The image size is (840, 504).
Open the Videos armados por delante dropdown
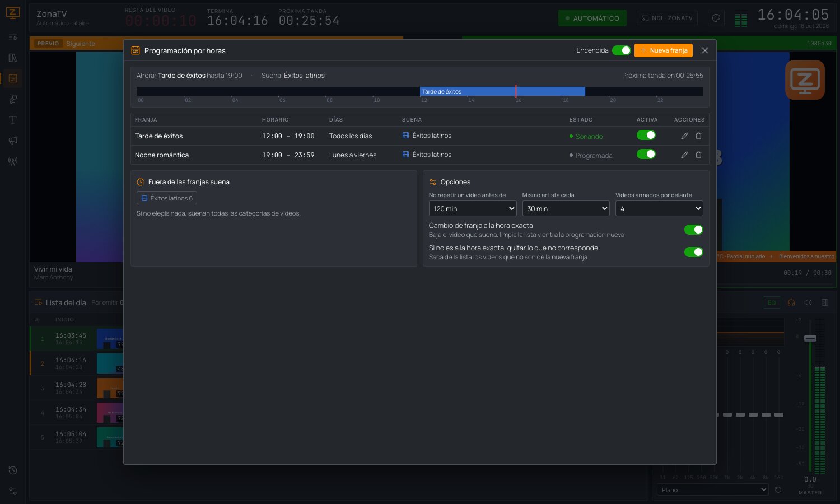coord(659,209)
